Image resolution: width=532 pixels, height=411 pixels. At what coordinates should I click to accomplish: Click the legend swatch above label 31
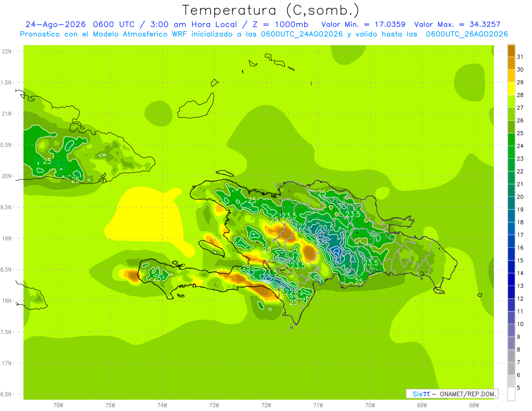click(x=511, y=51)
